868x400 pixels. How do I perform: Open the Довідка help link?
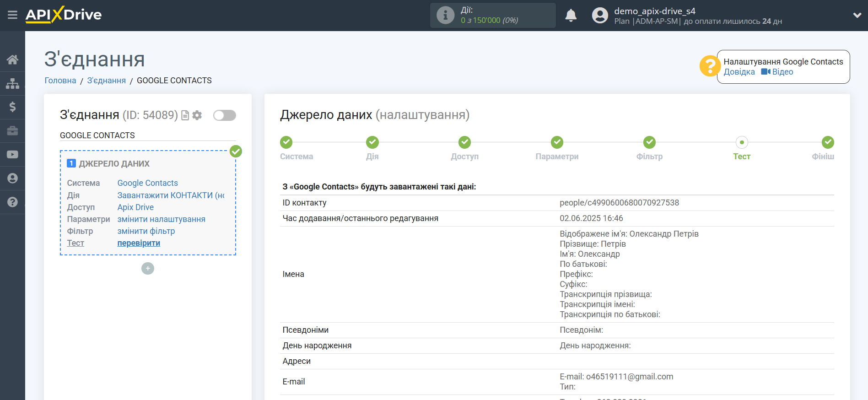pos(739,72)
